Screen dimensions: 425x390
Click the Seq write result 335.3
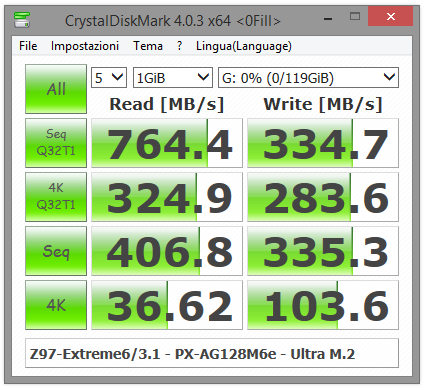click(323, 251)
